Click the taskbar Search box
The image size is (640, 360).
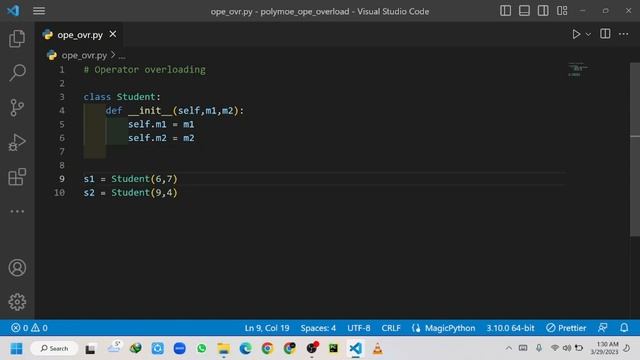pyautogui.click(x=54, y=349)
